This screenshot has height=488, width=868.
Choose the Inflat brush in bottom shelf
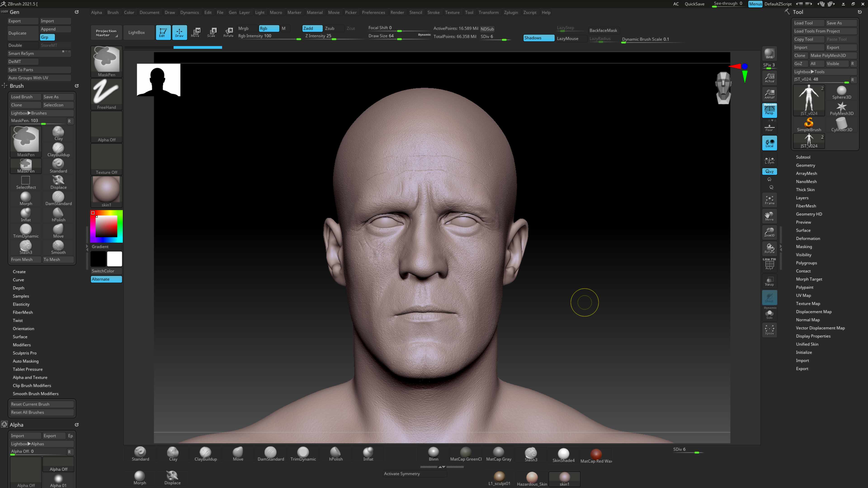368,454
